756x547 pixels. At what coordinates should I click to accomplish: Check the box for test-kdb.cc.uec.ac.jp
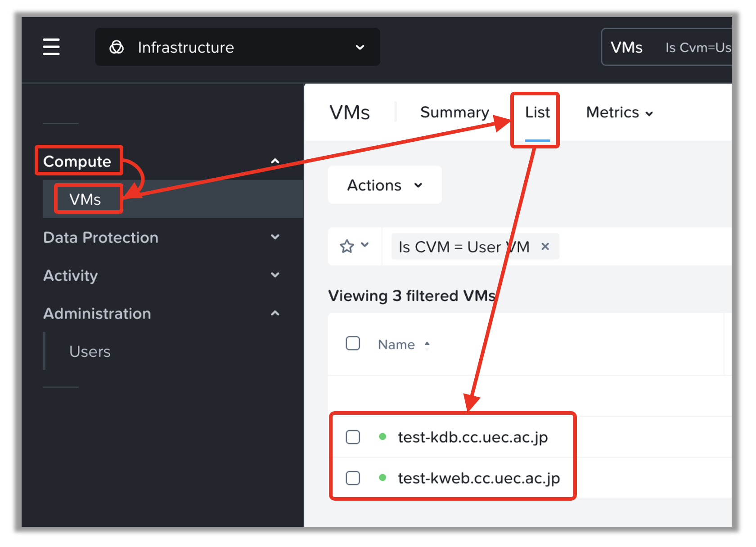pyautogui.click(x=353, y=437)
